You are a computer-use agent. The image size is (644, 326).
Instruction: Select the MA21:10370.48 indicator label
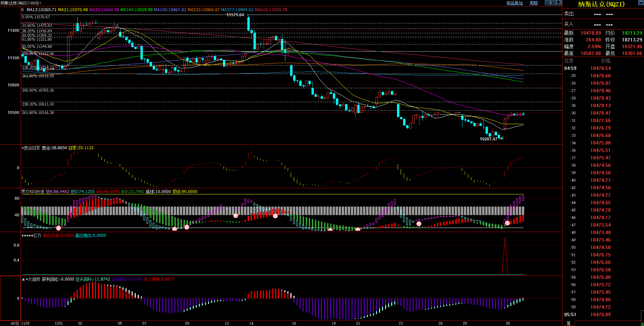coord(73,10)
